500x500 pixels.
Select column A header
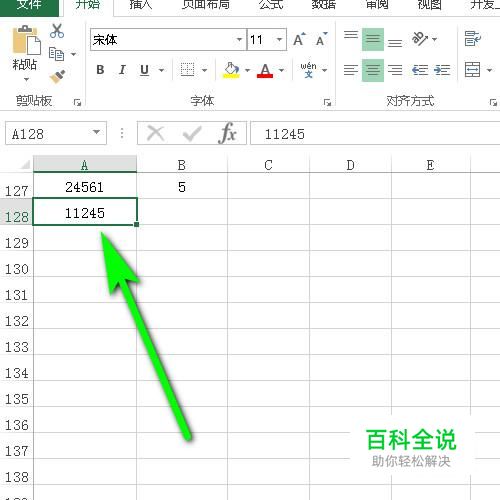click(85, 164)
